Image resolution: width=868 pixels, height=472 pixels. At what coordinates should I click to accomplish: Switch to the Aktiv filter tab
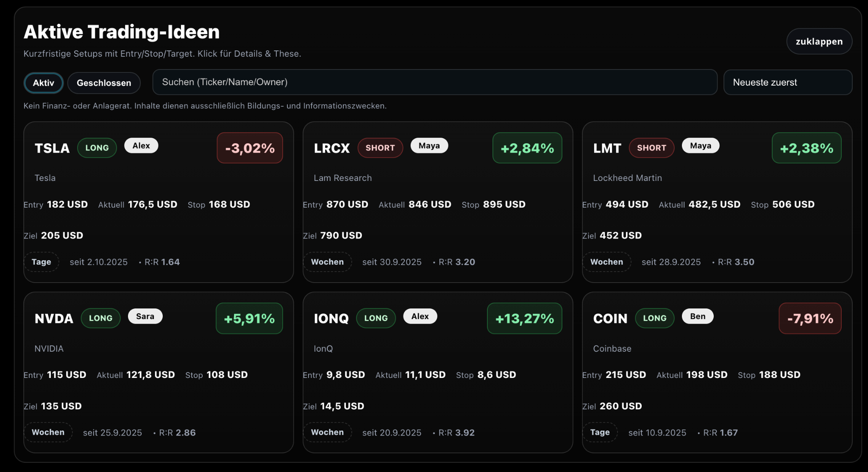tap(44, 83)
